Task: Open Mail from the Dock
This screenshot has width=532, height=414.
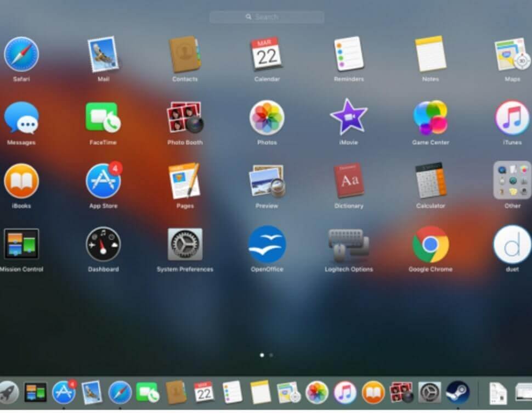Action: click(92, 393)
